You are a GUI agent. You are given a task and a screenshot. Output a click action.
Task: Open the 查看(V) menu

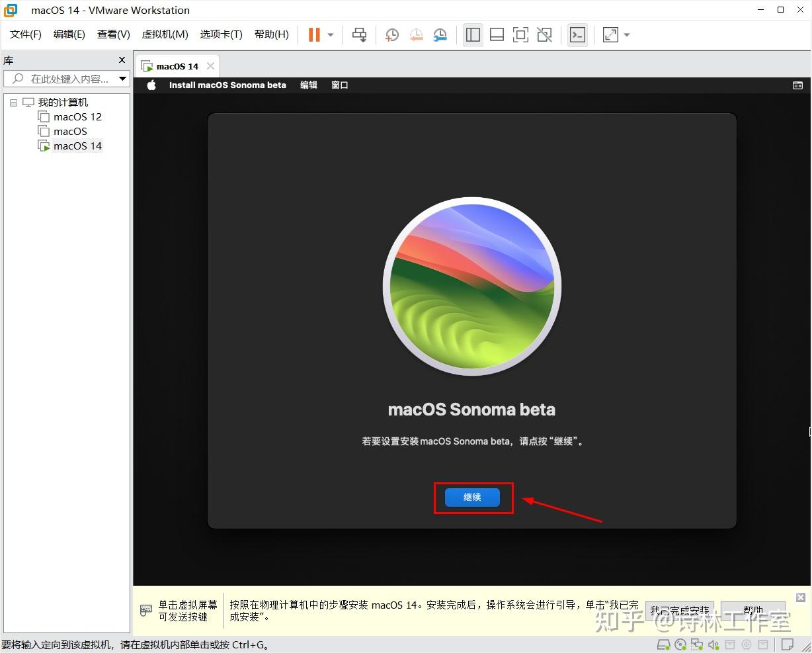click(x=114, y=34)
